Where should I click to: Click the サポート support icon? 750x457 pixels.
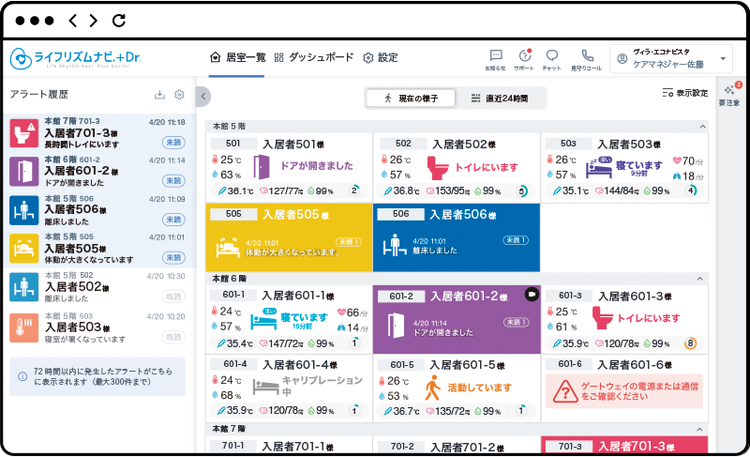525,58
